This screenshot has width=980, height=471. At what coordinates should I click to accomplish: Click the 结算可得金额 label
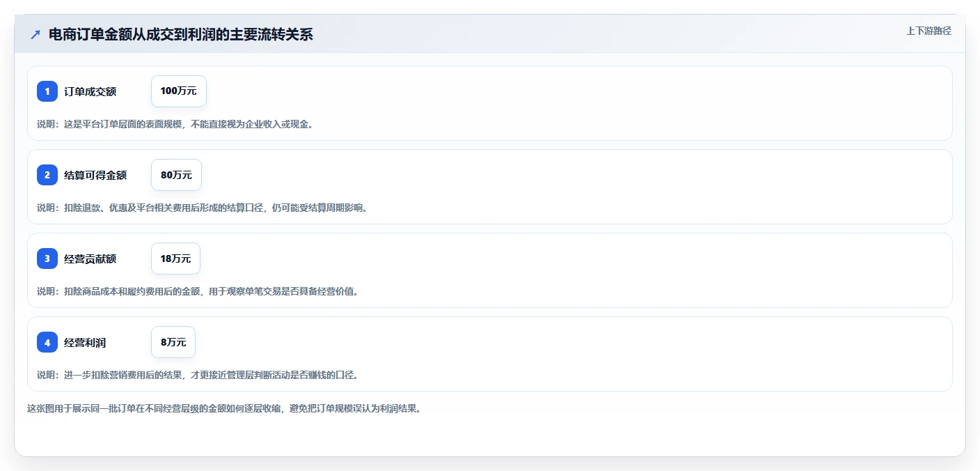point(95,175)
